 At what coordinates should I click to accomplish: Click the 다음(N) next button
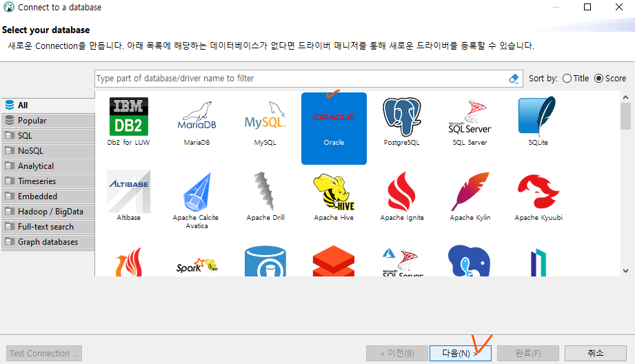pos(461,354)
